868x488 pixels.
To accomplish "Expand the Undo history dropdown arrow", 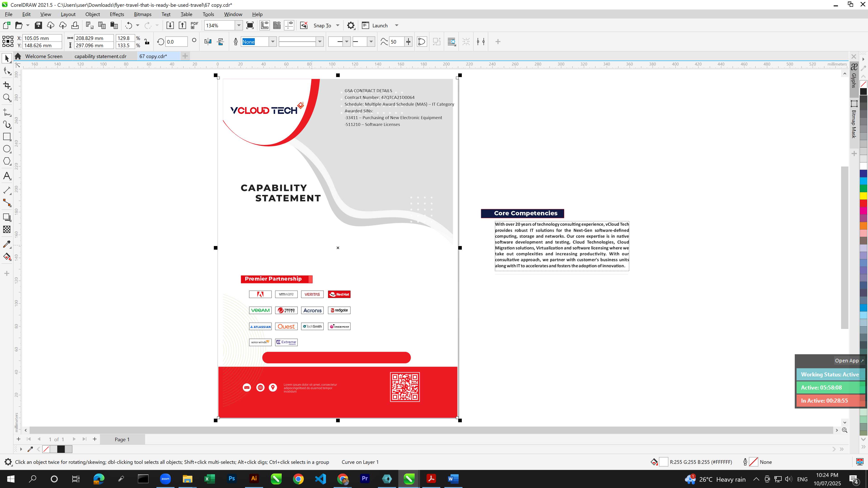I will [x=137, y=26].
